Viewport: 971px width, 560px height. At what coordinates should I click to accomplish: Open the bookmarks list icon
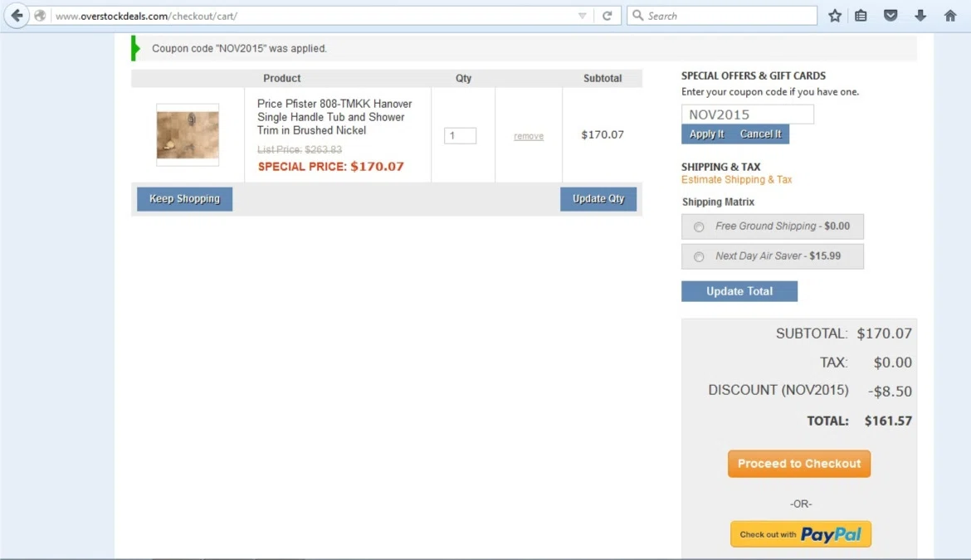coord(861,16)
